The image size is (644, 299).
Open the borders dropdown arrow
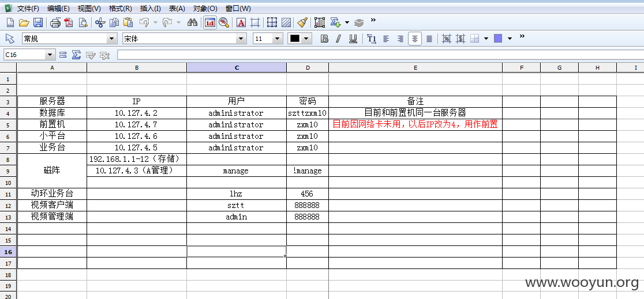tap(486, 39)
